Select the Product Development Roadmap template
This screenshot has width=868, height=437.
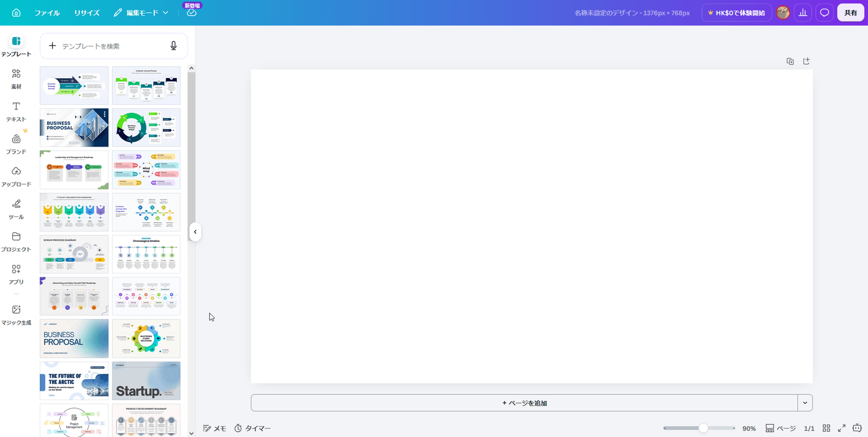click(146, 420)
